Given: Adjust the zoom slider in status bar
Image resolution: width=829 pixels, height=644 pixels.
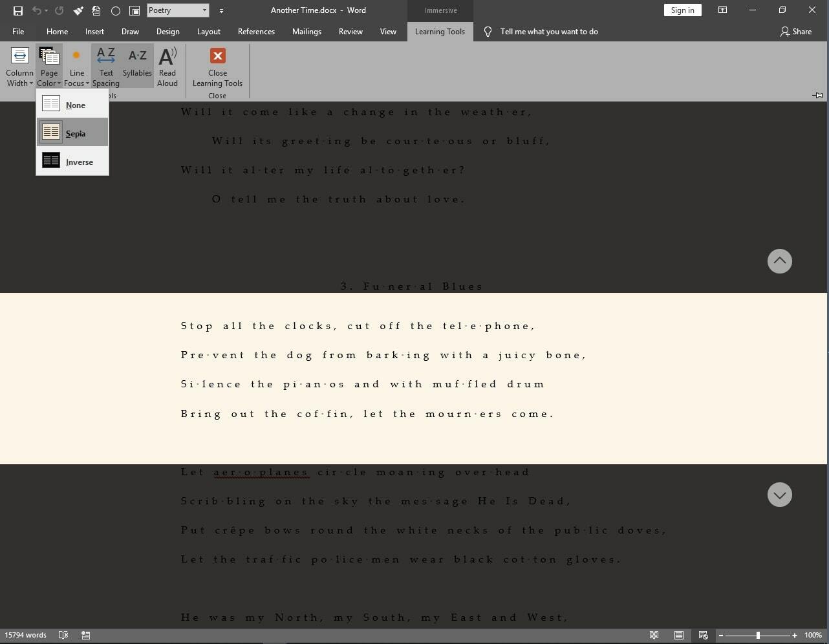Looking at the screenshot, I should 758,635.
